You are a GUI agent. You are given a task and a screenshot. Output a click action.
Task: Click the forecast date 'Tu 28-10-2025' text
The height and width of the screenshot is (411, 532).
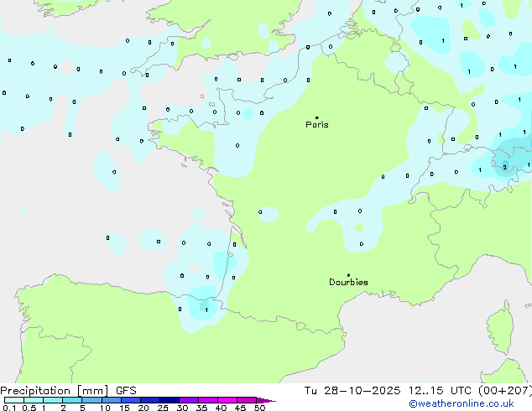(x=352, y=391)
